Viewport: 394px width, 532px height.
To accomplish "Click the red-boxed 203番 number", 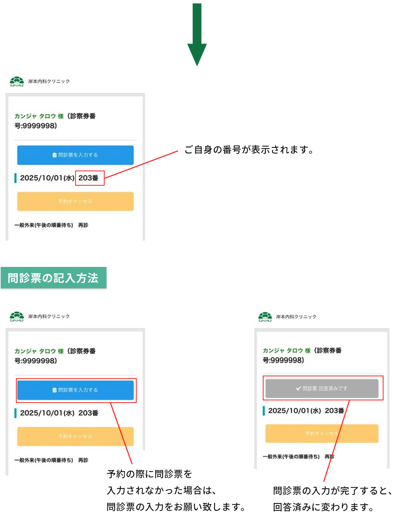I will click(x=89, y=178).
